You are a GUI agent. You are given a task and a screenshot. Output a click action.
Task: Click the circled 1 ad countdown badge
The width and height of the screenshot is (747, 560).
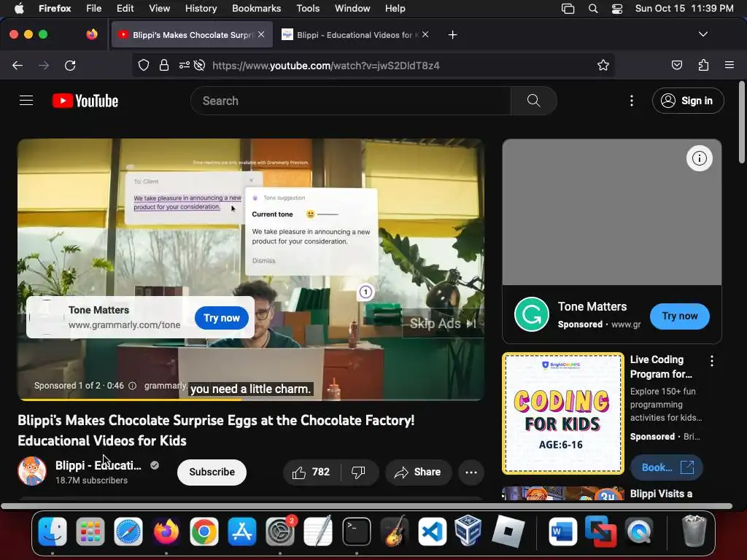pyautogui.click(x=365, y=292)
